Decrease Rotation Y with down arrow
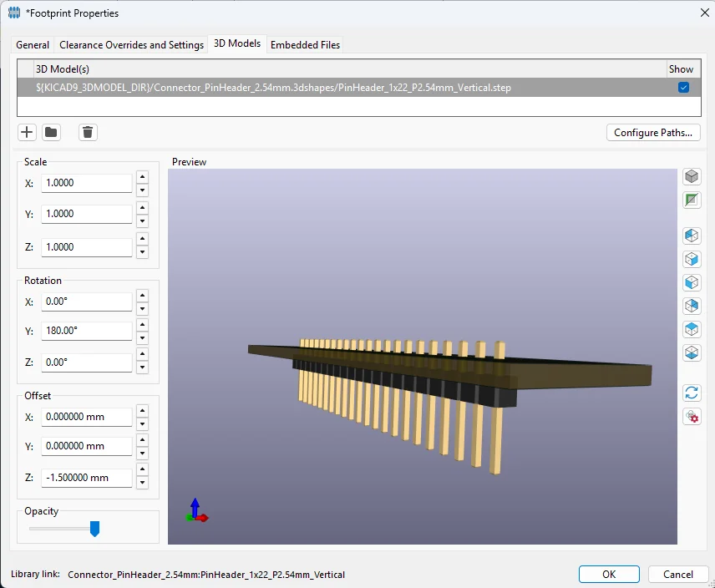Image resolution: width=715 pixels, height=588 pixels. pos(142,337)
